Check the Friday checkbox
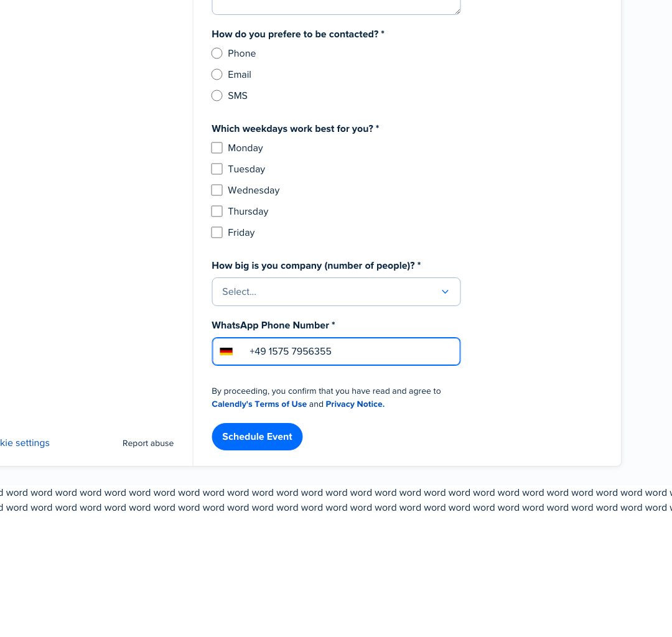This screenshot has height=637, width=672. pos(217,233)
